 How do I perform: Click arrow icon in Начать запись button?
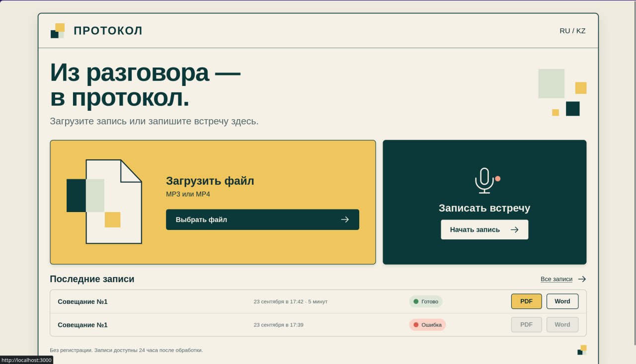pyautogui.click(x=515, y=229)
